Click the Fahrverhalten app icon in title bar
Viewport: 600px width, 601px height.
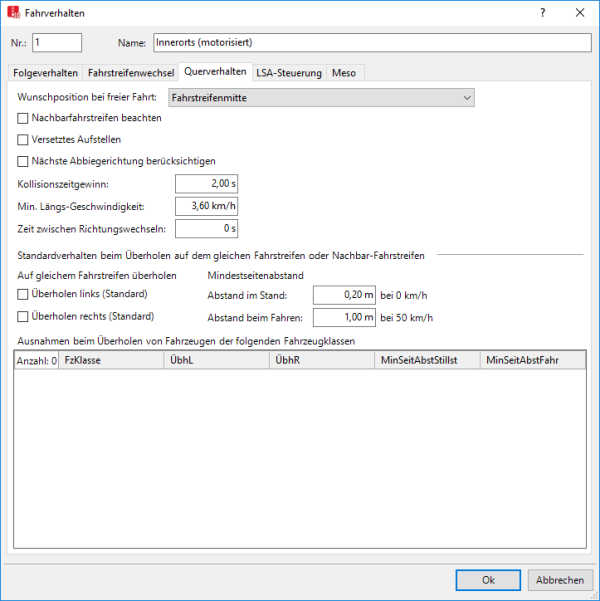(x=13, y=13)
